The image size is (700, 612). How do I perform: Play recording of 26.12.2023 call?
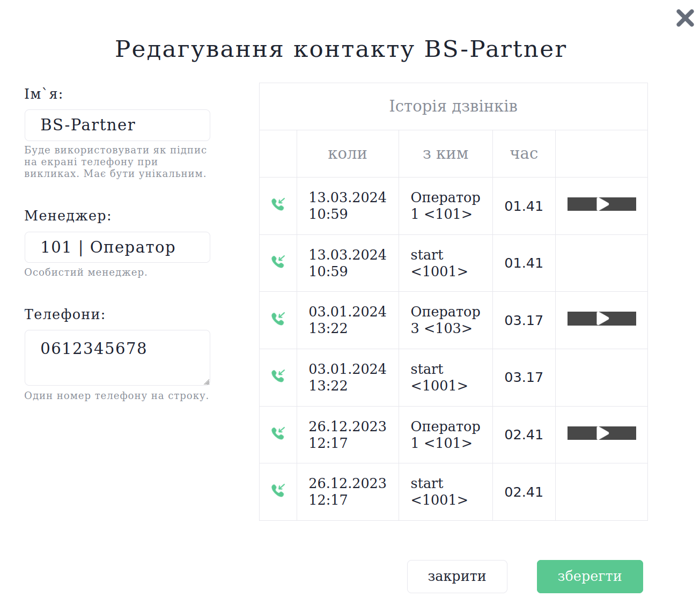(603, 433)
